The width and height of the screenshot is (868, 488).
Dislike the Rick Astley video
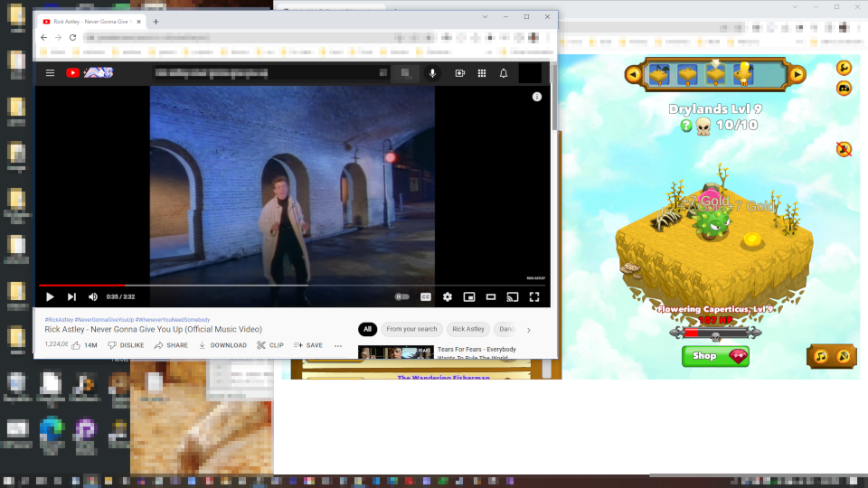coord(126,345)
